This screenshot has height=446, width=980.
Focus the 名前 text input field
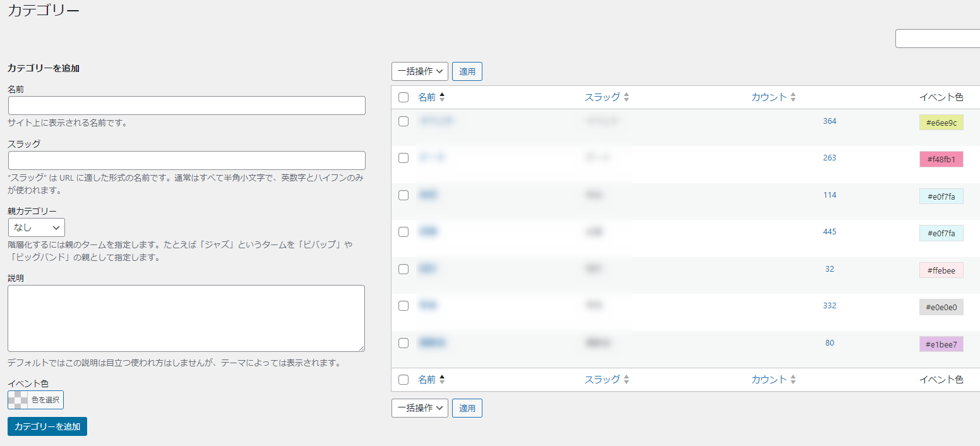[x=186, y=105]
